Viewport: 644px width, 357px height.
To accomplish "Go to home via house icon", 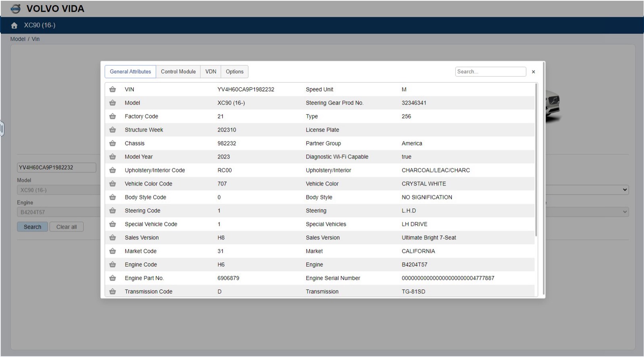I will tap(14, 25).
